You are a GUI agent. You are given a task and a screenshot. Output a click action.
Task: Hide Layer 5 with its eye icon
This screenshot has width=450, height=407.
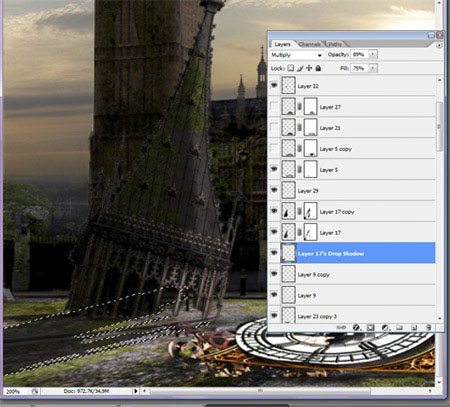point(274,169)
